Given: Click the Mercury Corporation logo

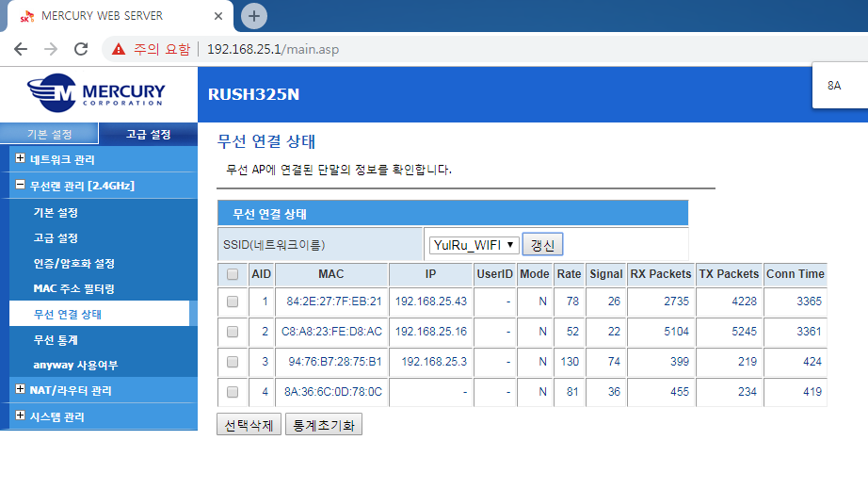Looking at the screenshot, I should point(96,93).
